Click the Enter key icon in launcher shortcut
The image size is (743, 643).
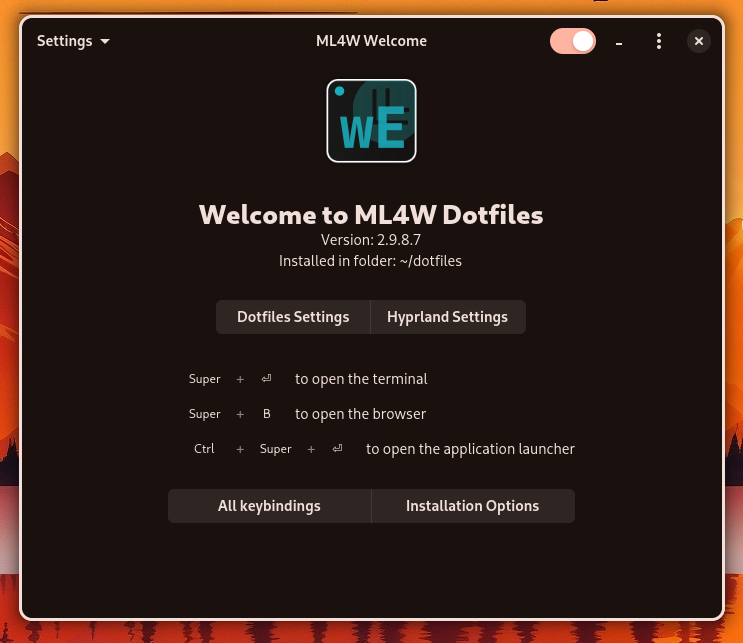click(337, 449)
